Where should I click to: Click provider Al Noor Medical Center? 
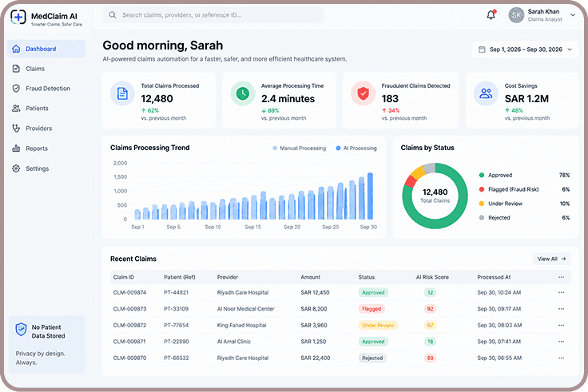click(x=245, y=309)
